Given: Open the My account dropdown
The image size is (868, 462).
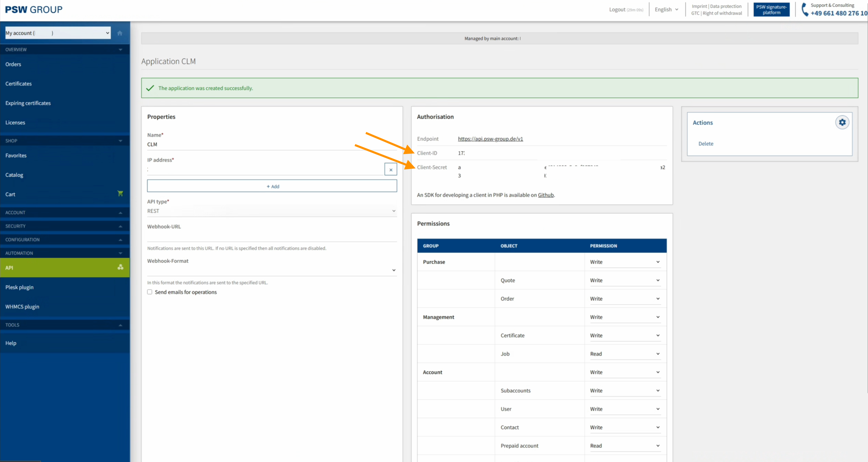Looking at the screenshot, I should point(58,33).
